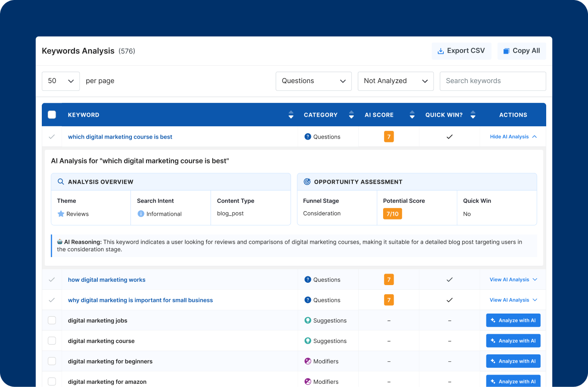Click the AI Score column sort arrows
Screen dimensions: 588x387
pyautogui.click(x=412, y=115)
